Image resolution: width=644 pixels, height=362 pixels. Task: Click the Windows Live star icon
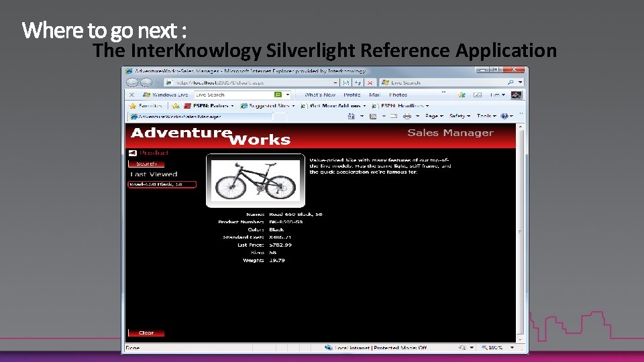coord(462,95)
